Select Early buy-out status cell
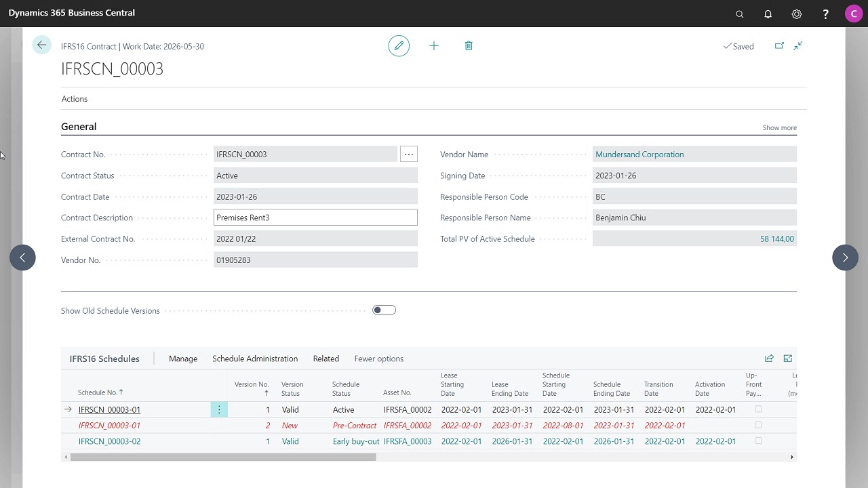The width and height of the screenshot is (868, 488). pos(356,441)
